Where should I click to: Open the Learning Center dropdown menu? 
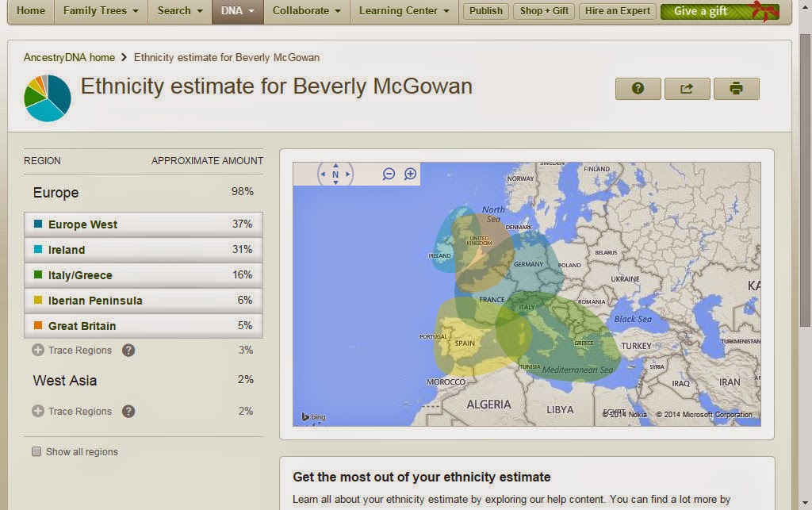pos(404,11)
